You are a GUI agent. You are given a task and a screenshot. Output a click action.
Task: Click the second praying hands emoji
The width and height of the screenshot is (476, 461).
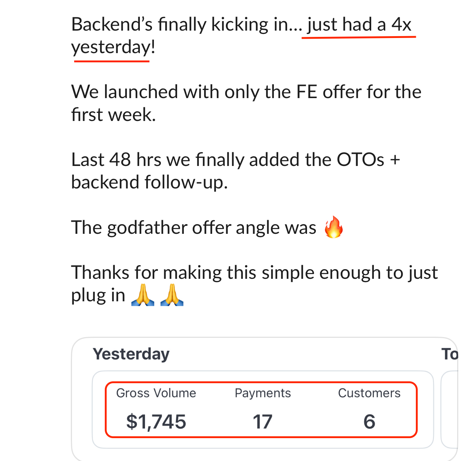coord(172,295)
